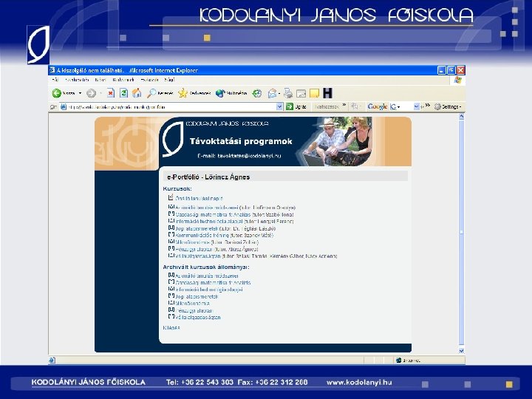Click the grey Forward arrow button
This screenshot has width=532, height=399.
coord(91,93)
